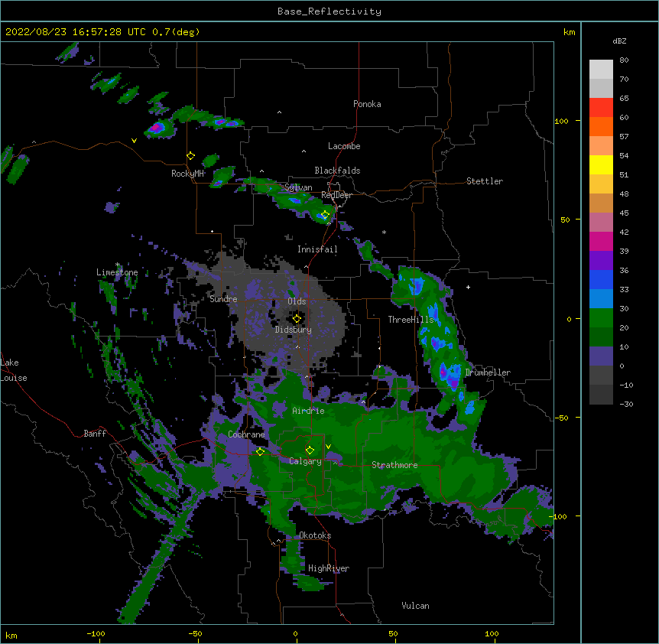Select the Airdrie city label
The image size is (659, 644).
[309, 411]
